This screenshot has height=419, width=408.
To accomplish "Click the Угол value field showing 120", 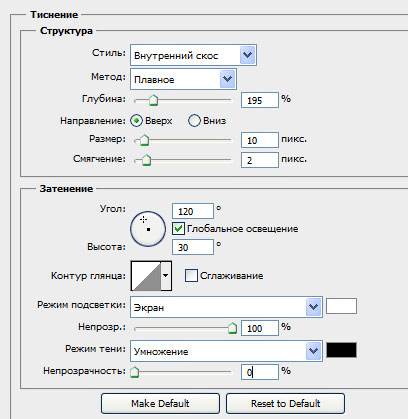I will (193, 211).
